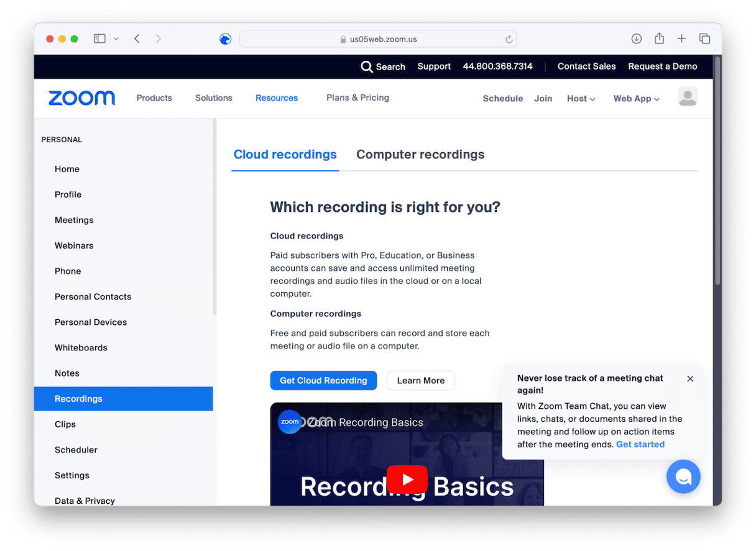Click the chat support bubble icon
This screenshot has height=551, width=756.
click(683, 476)
